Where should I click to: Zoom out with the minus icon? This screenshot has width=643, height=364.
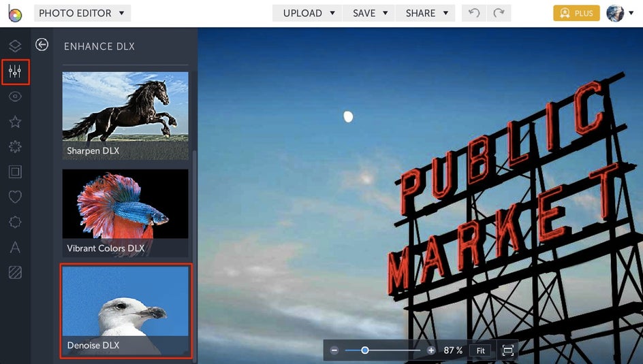coord(334,350)
